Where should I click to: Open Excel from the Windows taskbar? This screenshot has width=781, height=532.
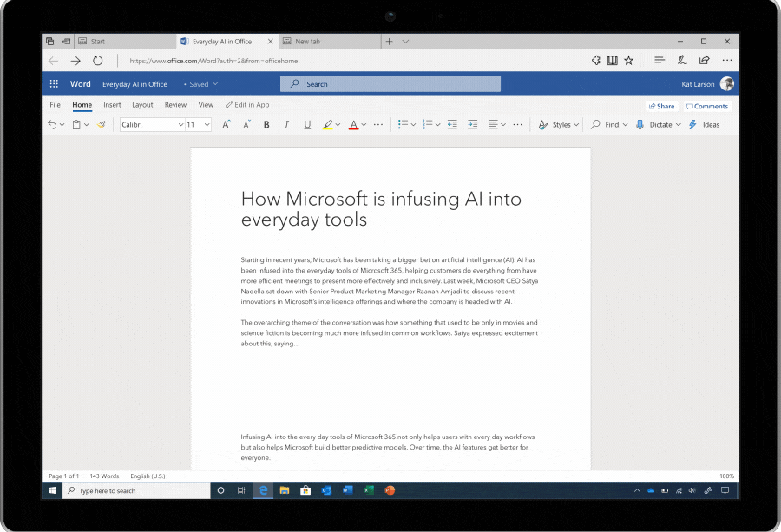(x=369, y=490)
